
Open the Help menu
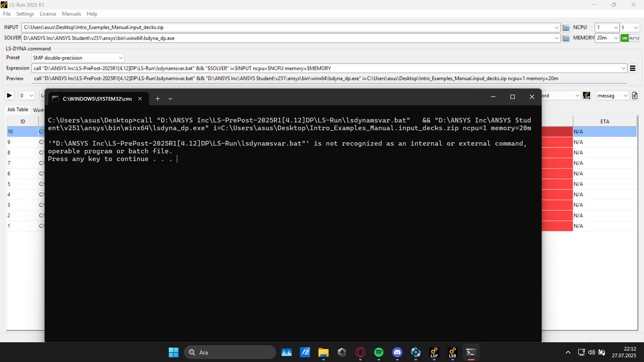(x=92, y=14)
